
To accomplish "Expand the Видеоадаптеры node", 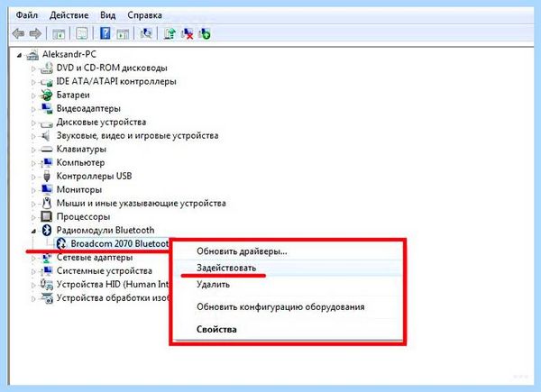I will [x=33, y=109].
